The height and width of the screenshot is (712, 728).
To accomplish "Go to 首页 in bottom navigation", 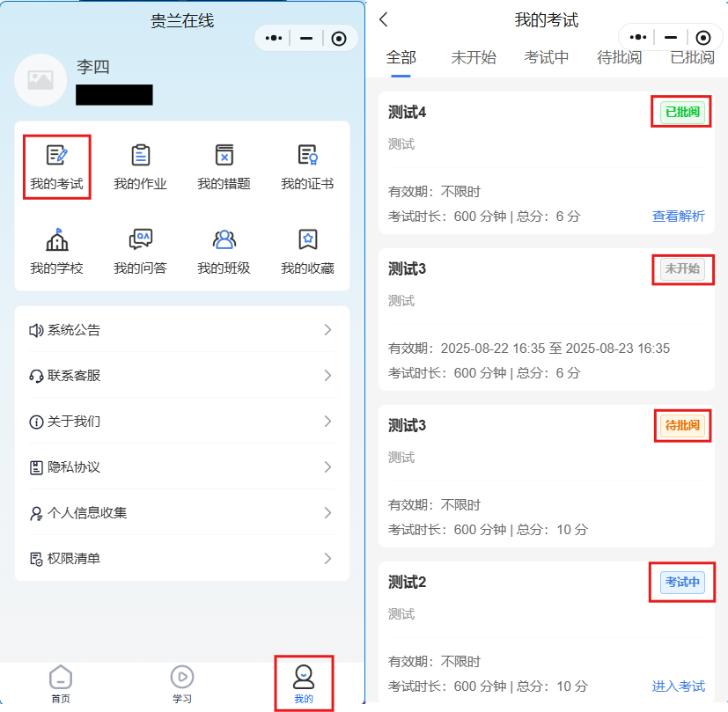I will 61,684.
